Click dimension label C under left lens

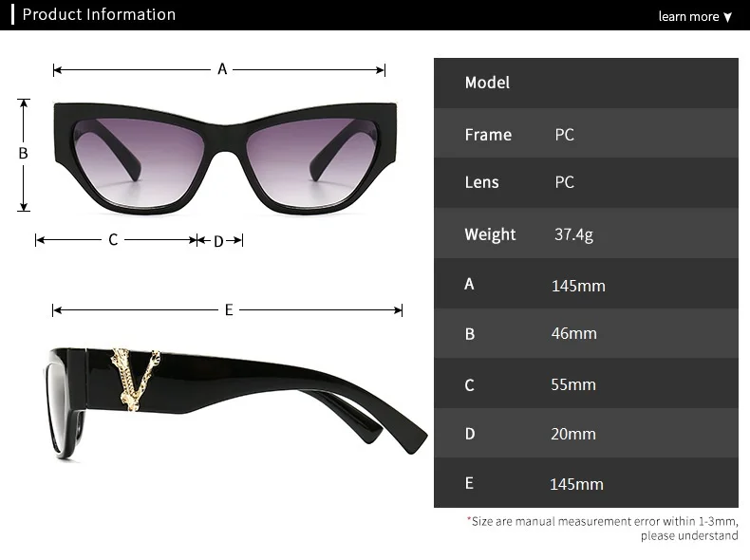(113, 239)
